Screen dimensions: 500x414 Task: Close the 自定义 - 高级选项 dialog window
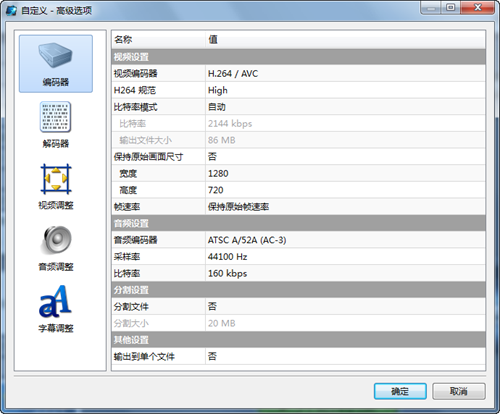click(478, 7)
